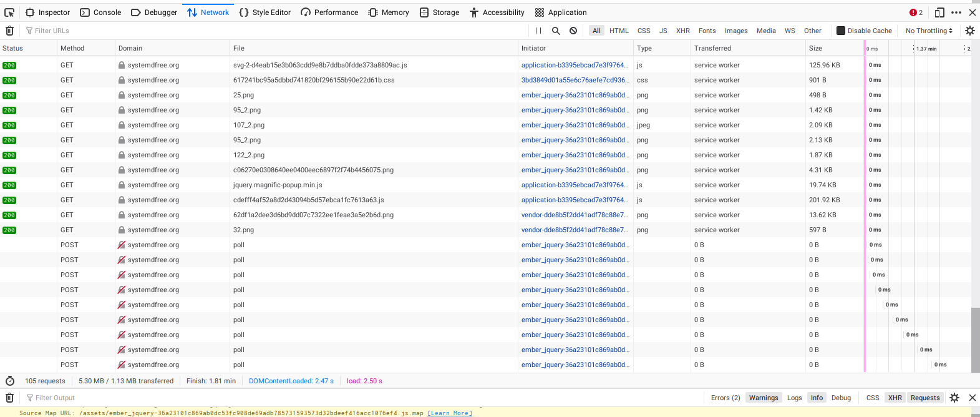Open console settings gear menu
980x417 pixels.
tap(954, 398)
